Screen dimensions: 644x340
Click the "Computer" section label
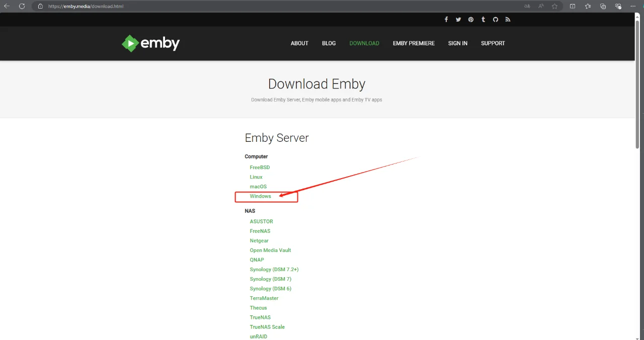point(256,156)
